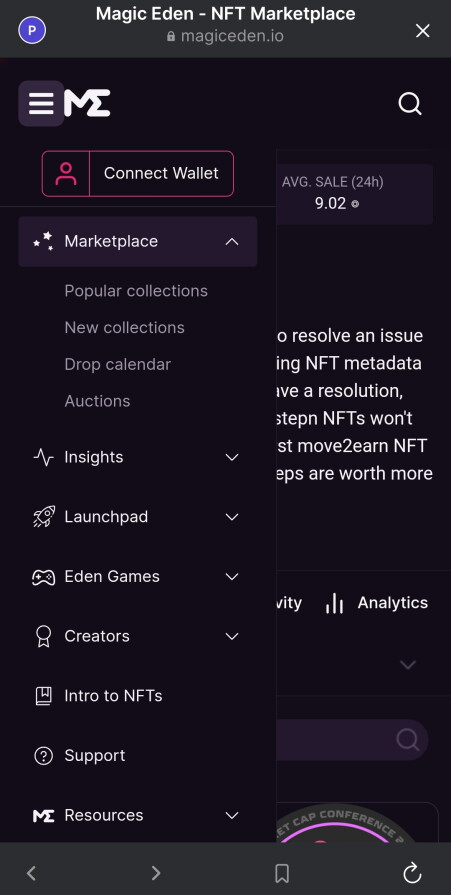
Task: Click the Support question mark icon
Action: click(43, 756)
